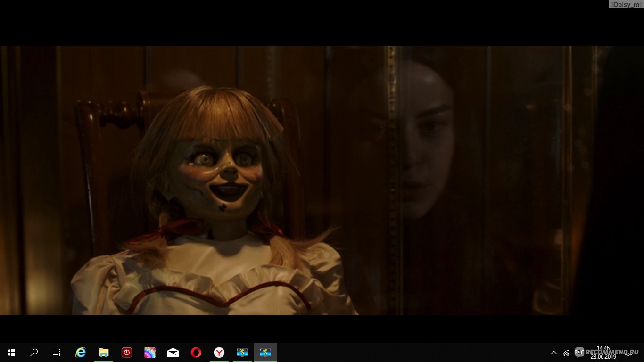The height and width of the screenshot is (362, 644).
Task: Switch the РУС input language indicator
Action: click(579, 353)
